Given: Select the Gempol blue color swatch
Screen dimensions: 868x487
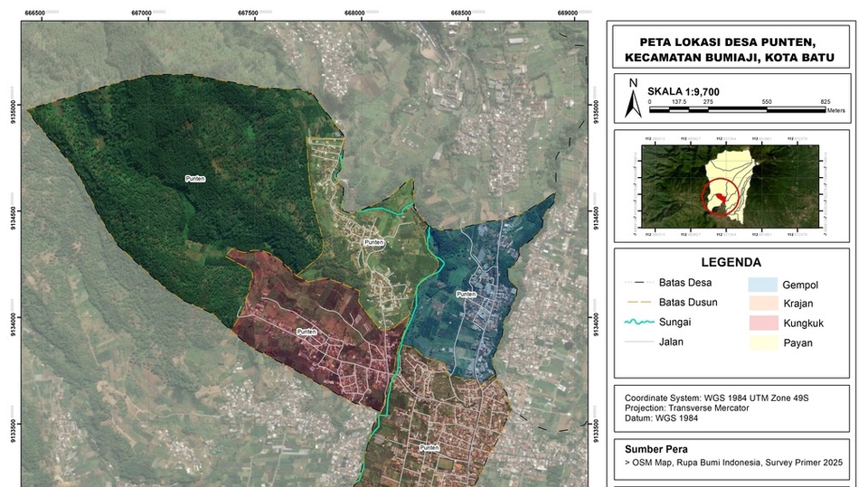Looking at the screenshot, I should coord(765,285).
